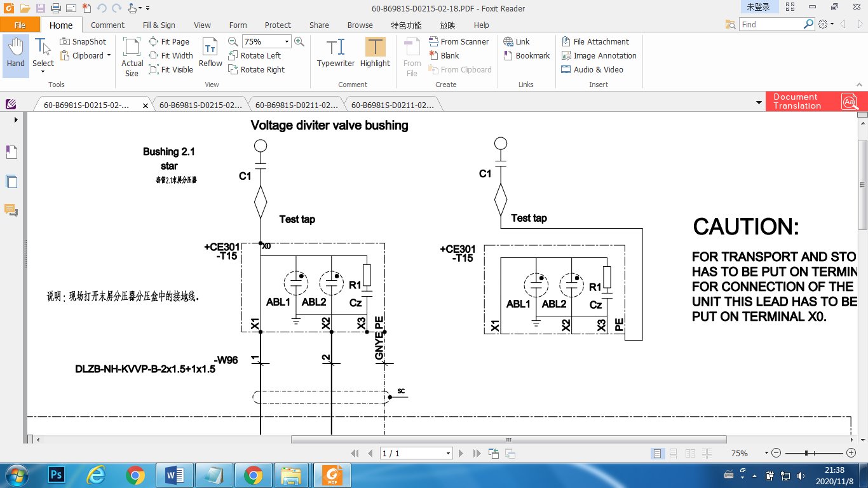Toggle continuous facing view mode
The image size is (868, 488).
tap(706, 453)
